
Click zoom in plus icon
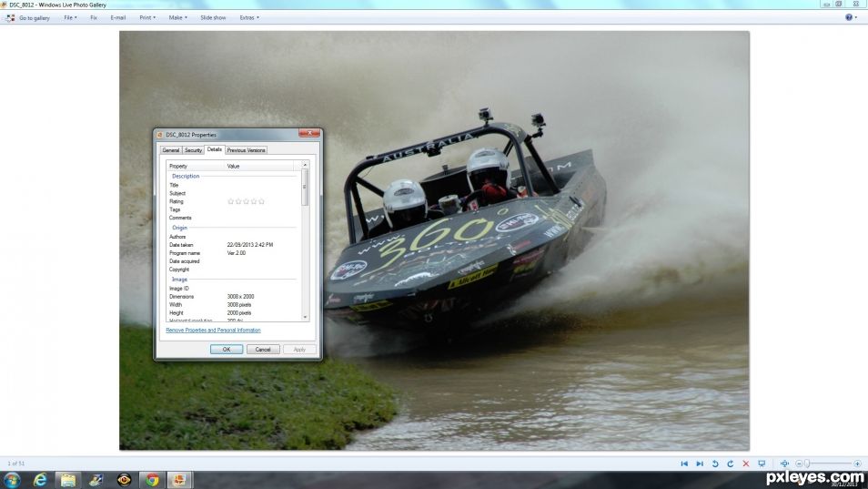pyautogui.click(x=857, y=464)
